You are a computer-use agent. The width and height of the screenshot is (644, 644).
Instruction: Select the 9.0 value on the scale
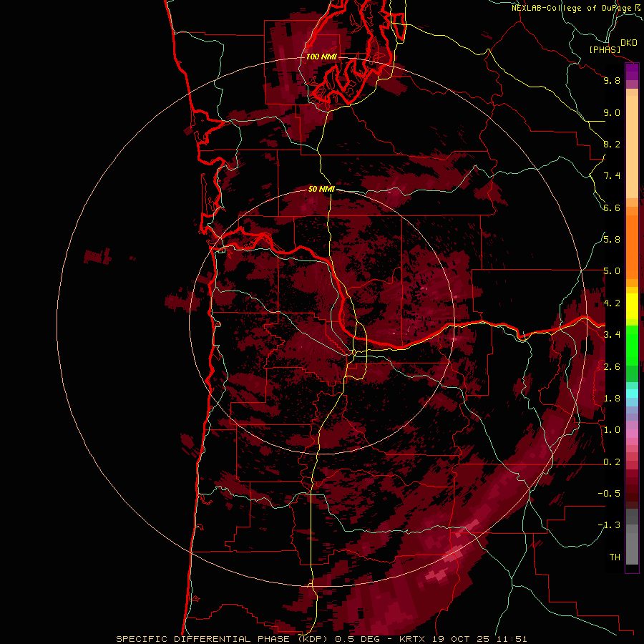(x=612, y=112)
